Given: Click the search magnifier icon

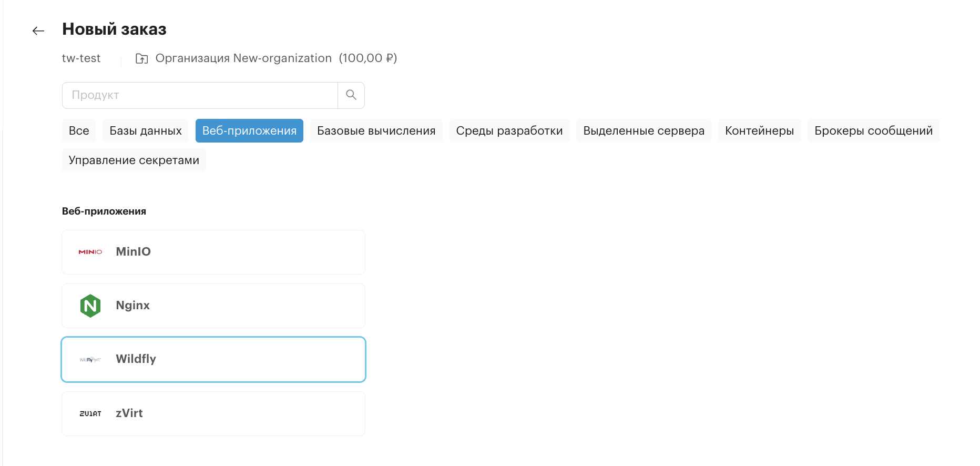Looking at the screenshot, I should tap(351, 95).
